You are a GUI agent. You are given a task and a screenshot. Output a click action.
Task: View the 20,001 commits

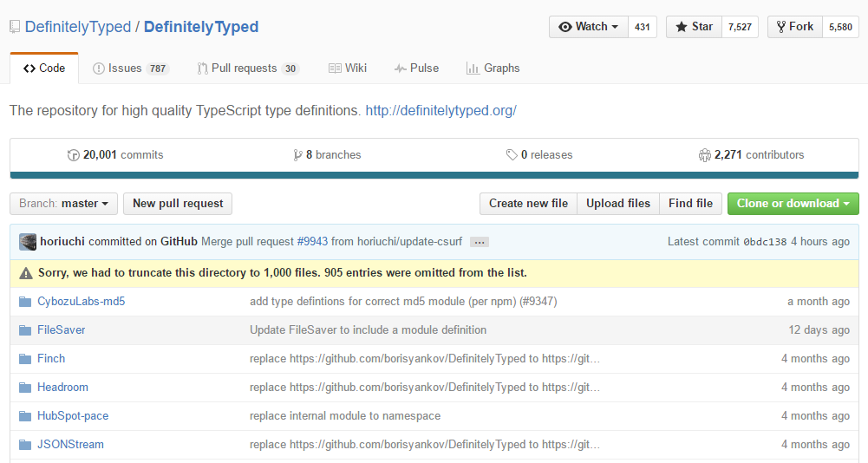pos(115,155)
